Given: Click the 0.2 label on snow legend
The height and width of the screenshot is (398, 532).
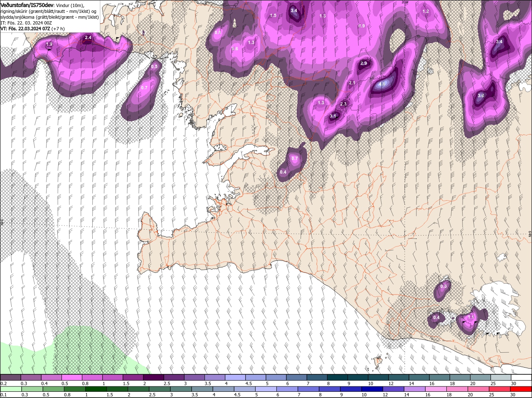Looking at the screenshot, I should [3, 383].
